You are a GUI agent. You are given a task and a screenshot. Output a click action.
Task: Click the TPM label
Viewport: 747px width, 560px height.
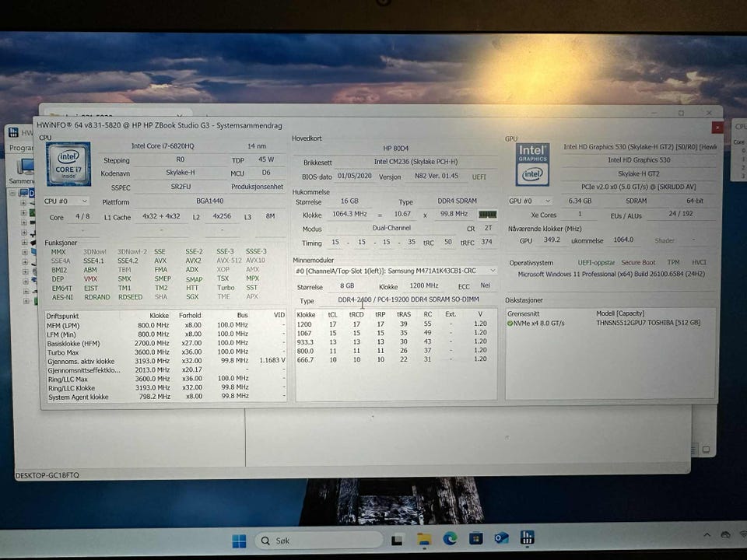(x=673, y=262)
